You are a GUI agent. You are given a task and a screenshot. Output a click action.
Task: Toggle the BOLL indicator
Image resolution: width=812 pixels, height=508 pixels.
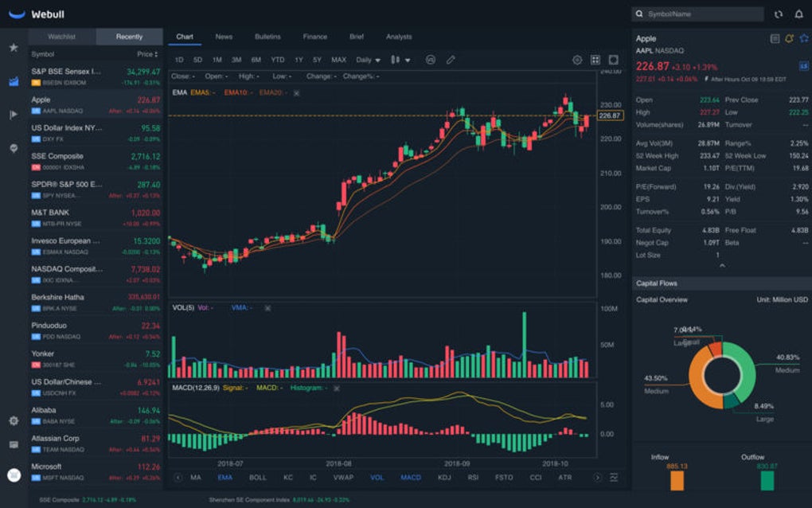pos(257,478)
